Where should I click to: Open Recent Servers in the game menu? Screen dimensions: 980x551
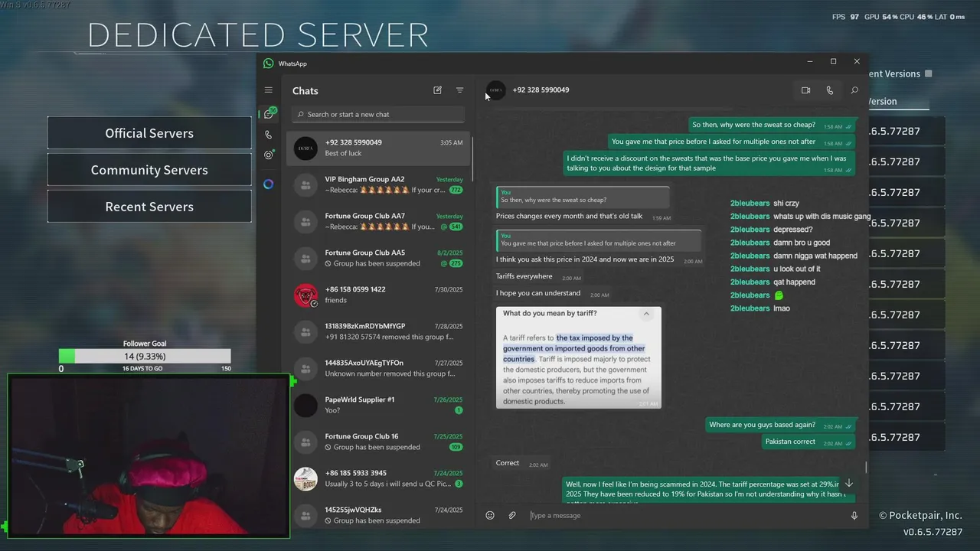tap(149, 207)
